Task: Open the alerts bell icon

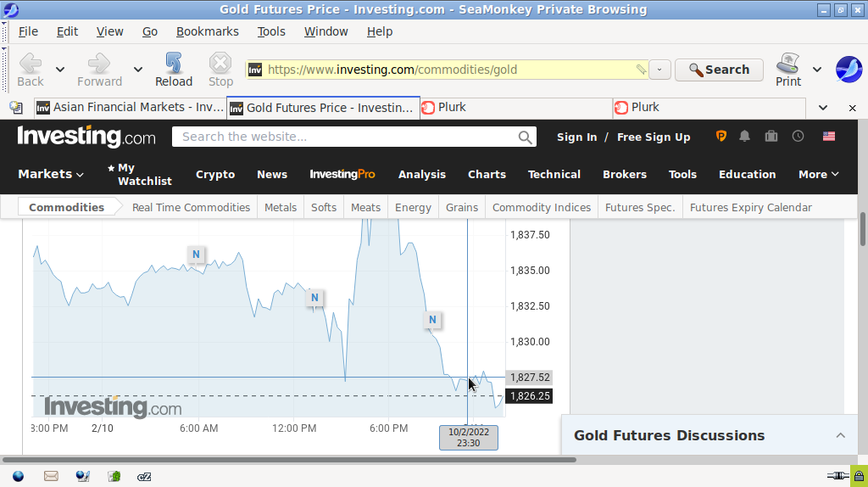Action: [744, 137]
